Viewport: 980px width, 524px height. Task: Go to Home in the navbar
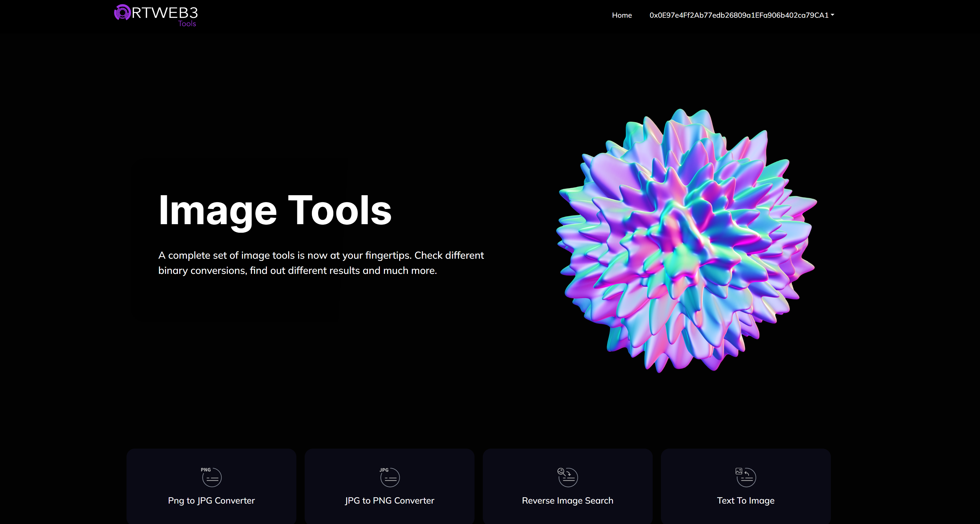622,15
